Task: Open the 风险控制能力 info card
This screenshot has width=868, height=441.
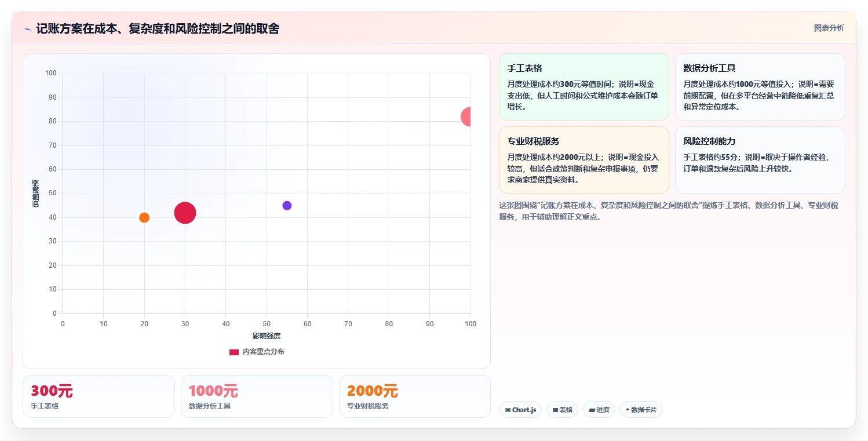Action: (x=760, y=160)
